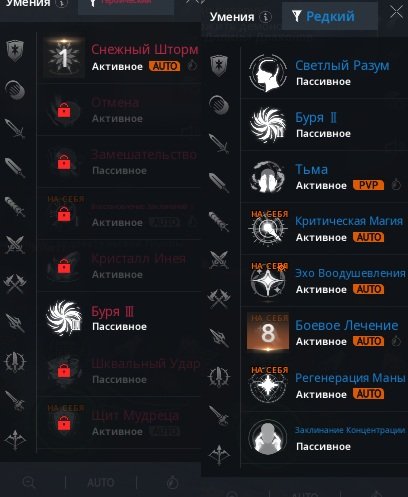The width and height of the screenshot is (408, 497).
Task: Click the Эхо Воодушевления skill icon
Action: coord(268,281)
